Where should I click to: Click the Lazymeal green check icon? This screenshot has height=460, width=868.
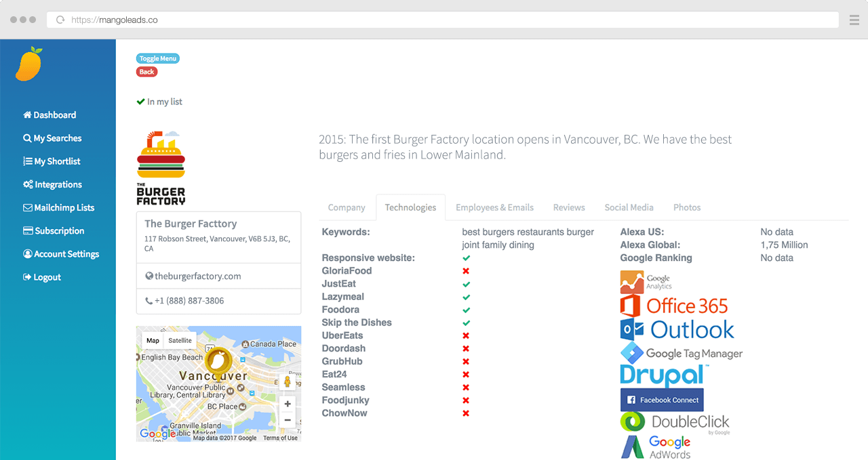[466, 297]
